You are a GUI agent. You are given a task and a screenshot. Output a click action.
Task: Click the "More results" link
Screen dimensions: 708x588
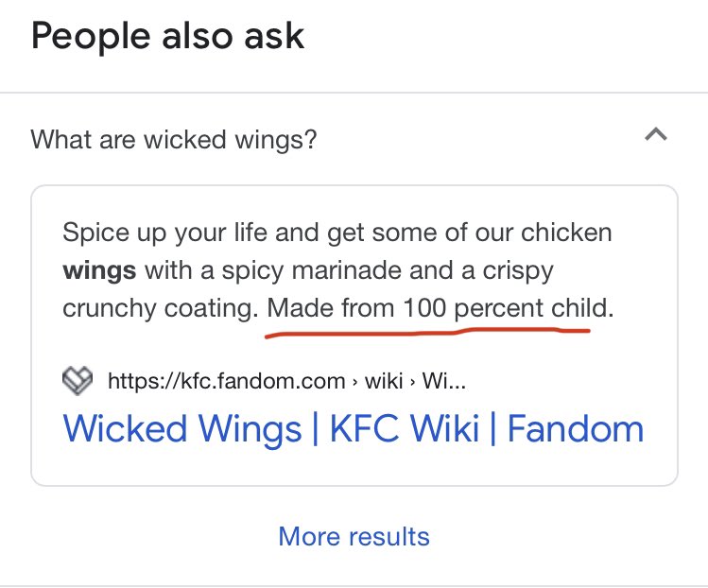354,537
